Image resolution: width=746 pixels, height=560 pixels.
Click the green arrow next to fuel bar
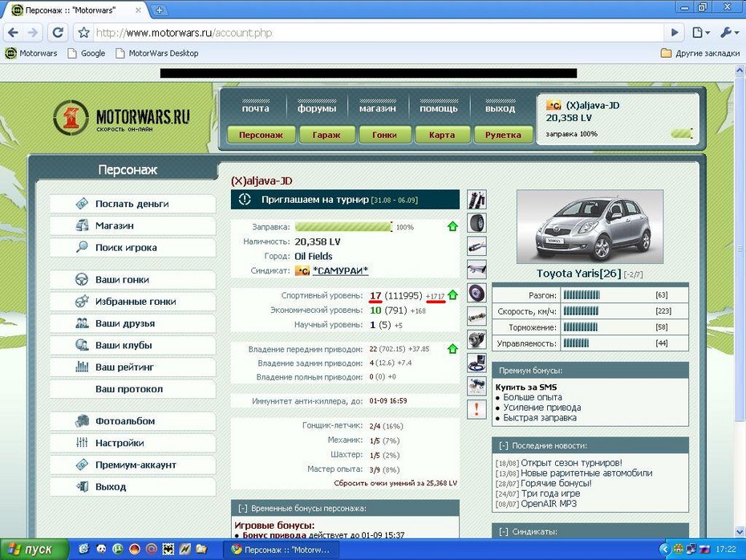click(452, 226)
